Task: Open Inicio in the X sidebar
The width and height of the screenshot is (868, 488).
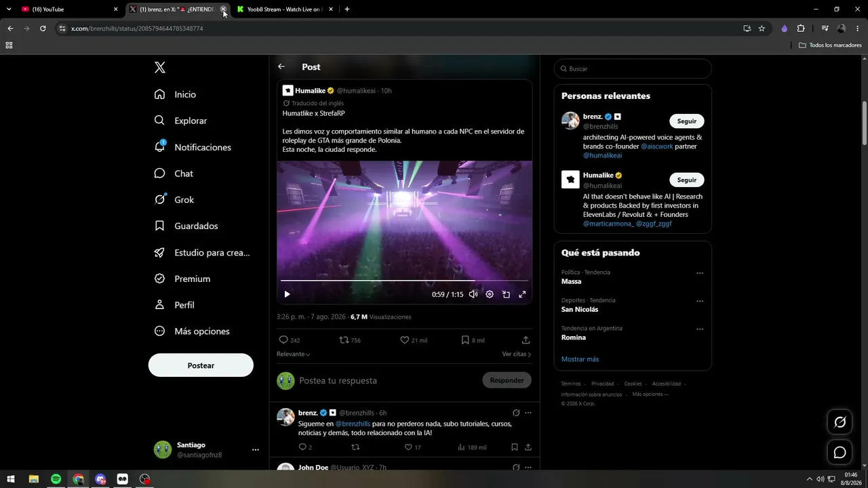Action: click(x=175, y=94)
